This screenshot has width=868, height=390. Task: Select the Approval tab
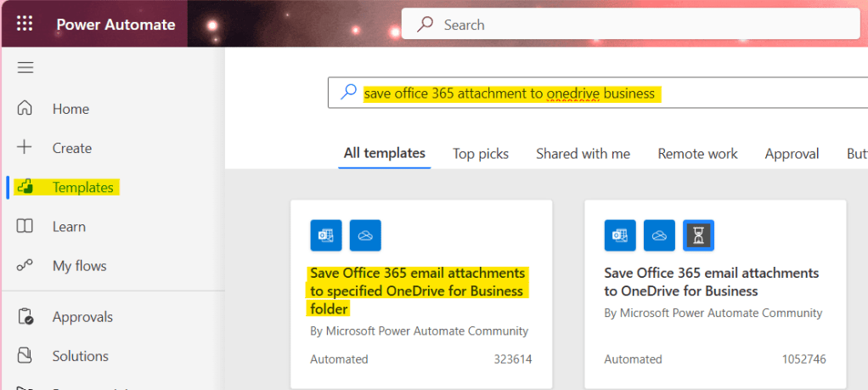[792, 154]
